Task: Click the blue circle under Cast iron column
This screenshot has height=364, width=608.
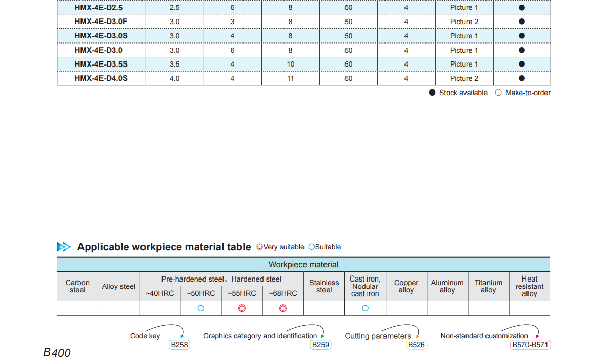Action: click(x=366, y=308)
